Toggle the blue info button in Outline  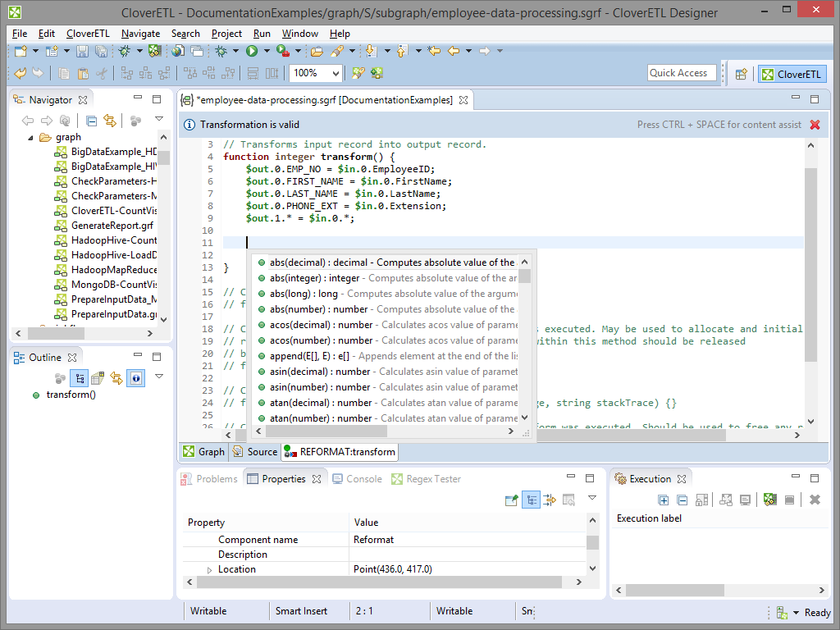[135, 377]
